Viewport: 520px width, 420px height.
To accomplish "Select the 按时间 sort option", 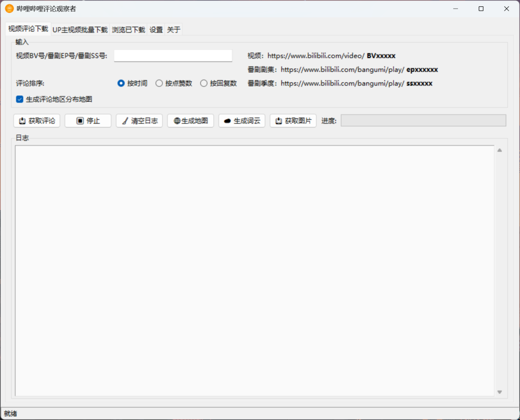I will coord(120,83).
